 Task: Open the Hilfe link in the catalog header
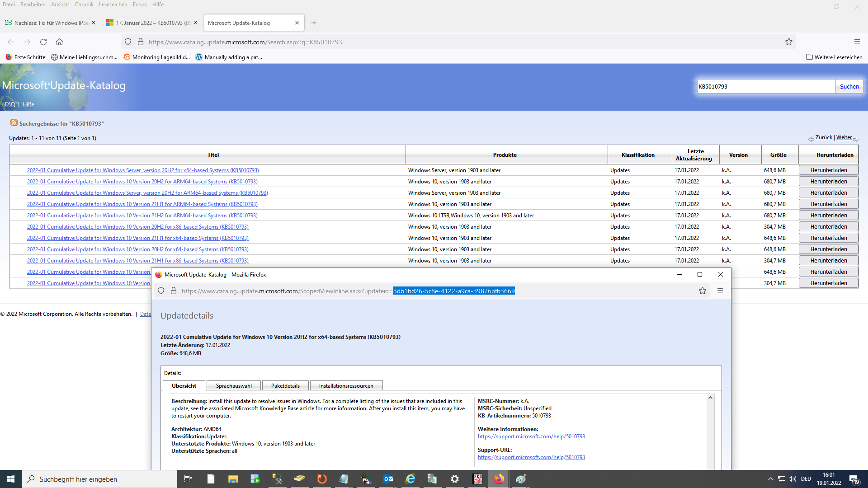click(28, 104)
